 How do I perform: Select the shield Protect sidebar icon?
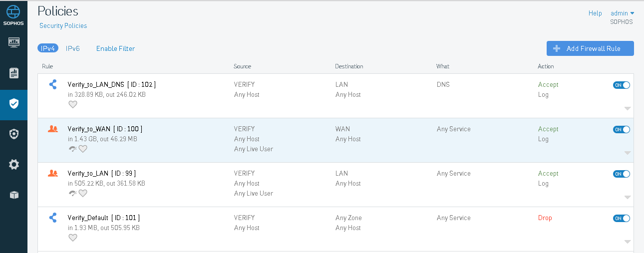(x=13, y=104)
